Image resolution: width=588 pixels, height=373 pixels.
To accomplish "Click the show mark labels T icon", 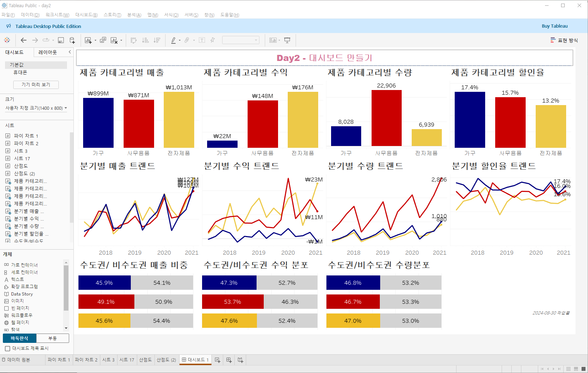I will pyautogui.click(x=202, y=40).
